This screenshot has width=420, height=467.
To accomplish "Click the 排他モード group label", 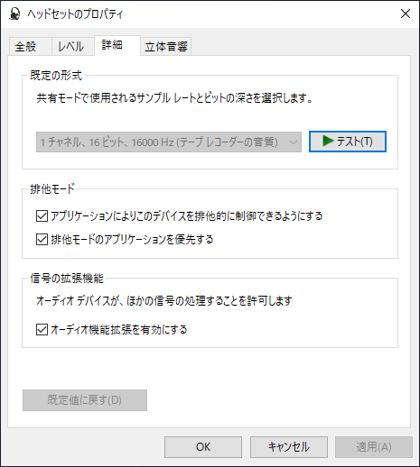I will pos(52,189).
